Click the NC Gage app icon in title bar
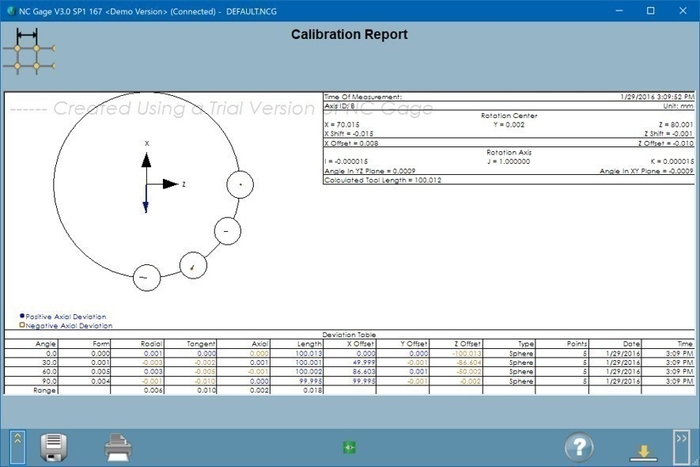 [x=10, y=11]
